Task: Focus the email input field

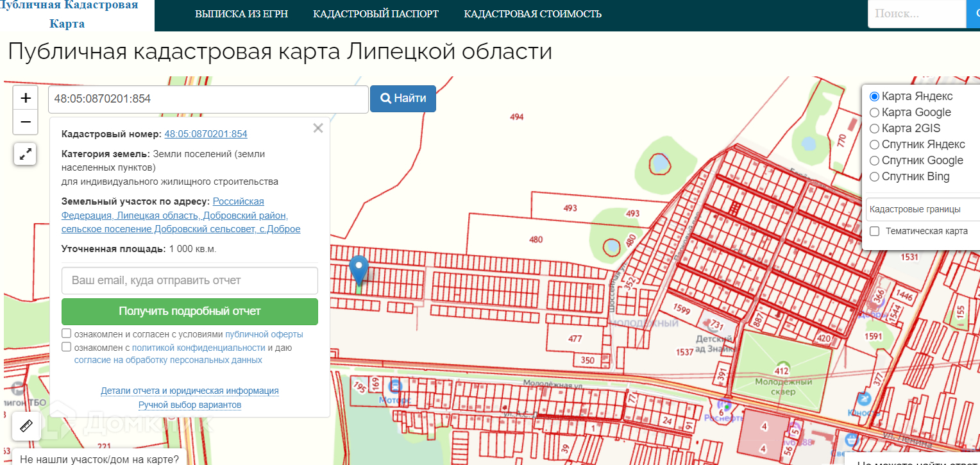Action: 190,281
